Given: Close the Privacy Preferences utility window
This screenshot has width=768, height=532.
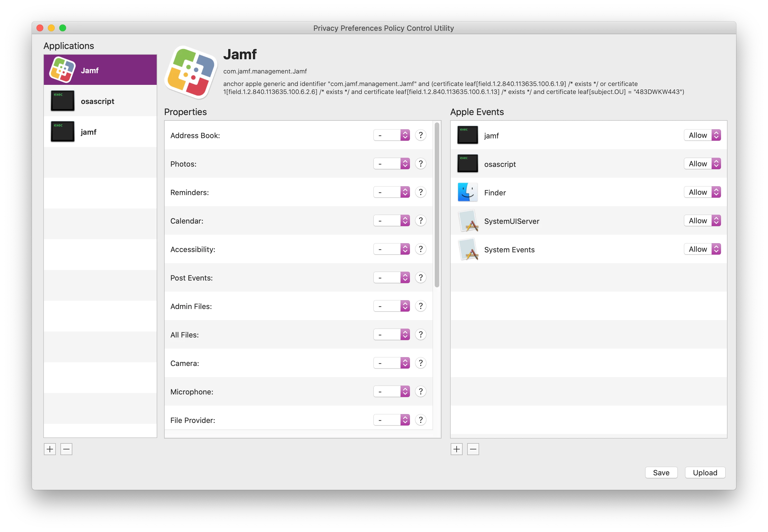Looking at the screenshot, I should tap(40, 28).
